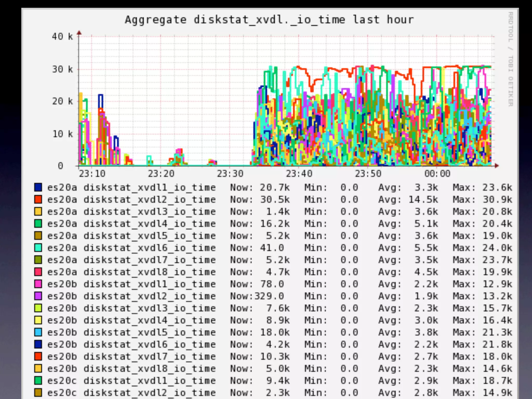Click the pink es20b xvdl1 legend swatch

[x=38, y=284]
